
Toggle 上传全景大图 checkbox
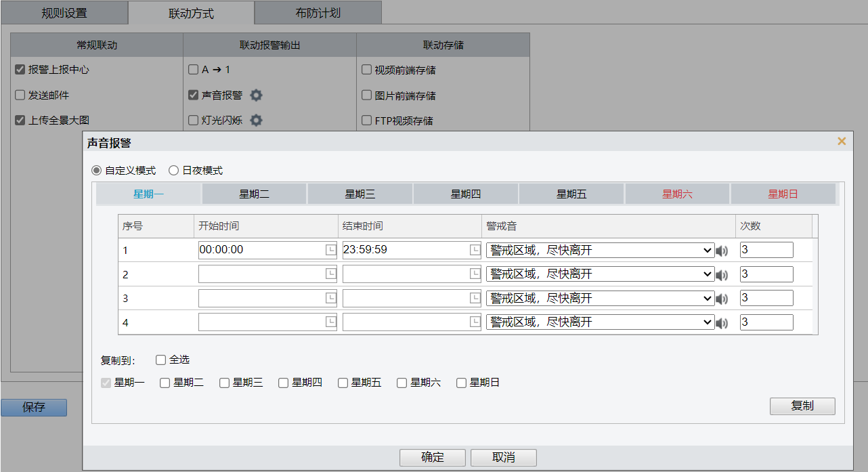coord(20,121)
